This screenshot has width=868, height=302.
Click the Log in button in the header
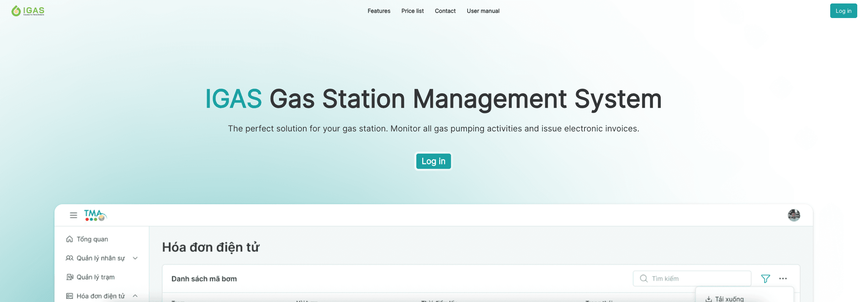(843, 11)
